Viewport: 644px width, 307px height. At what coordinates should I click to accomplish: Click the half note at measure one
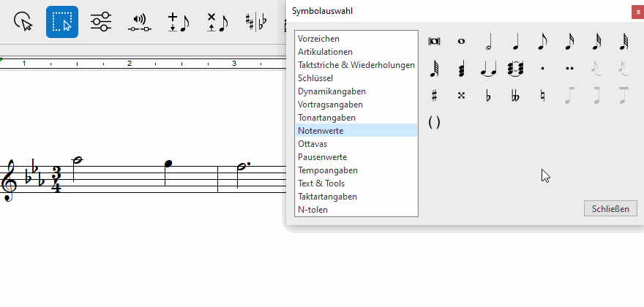[x=76, y=161]
